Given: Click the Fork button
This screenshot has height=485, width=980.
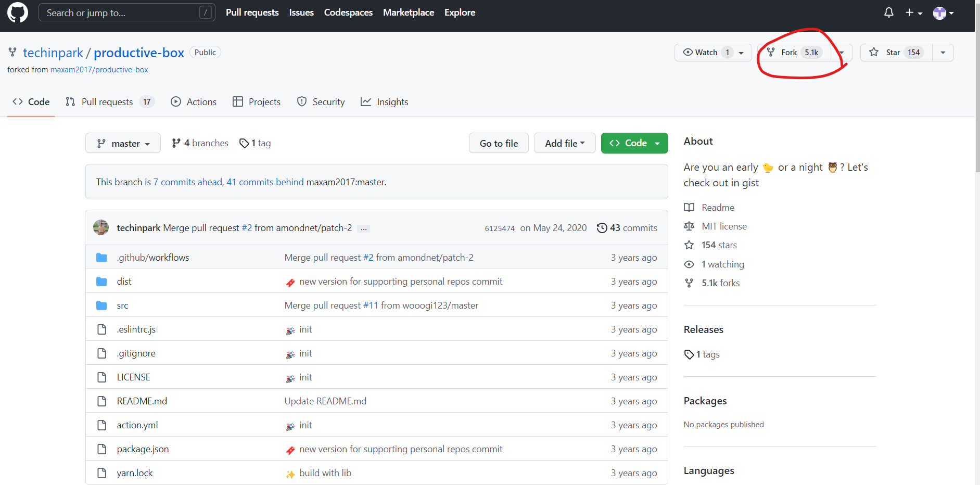Looking at the screenshot, I should pyautogui.click(x=794, y=53).
